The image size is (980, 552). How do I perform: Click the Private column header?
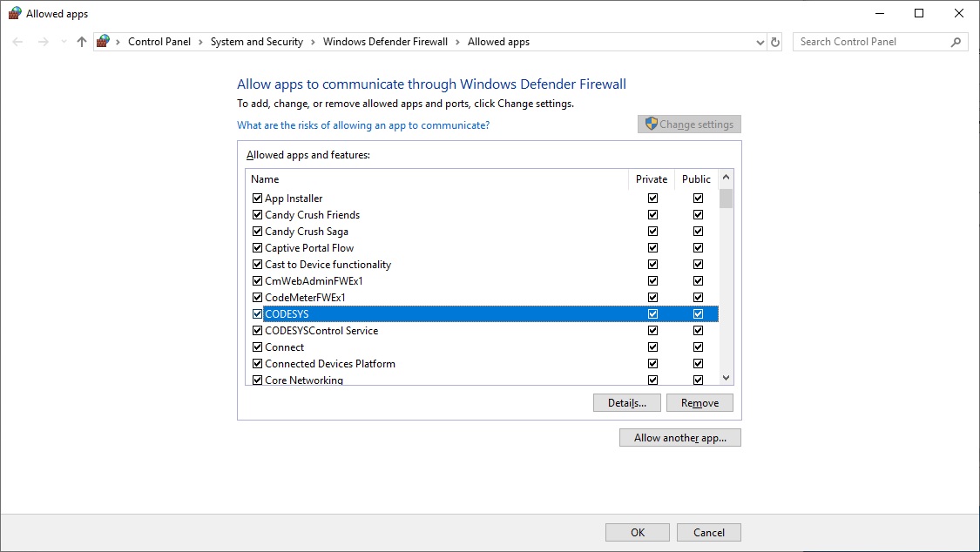click(652, 179)
